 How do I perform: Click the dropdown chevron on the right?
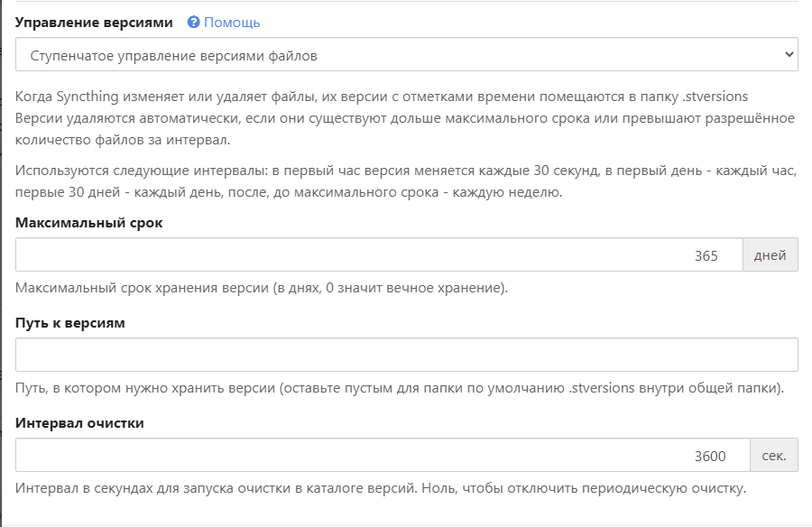[x=787, y=53]
